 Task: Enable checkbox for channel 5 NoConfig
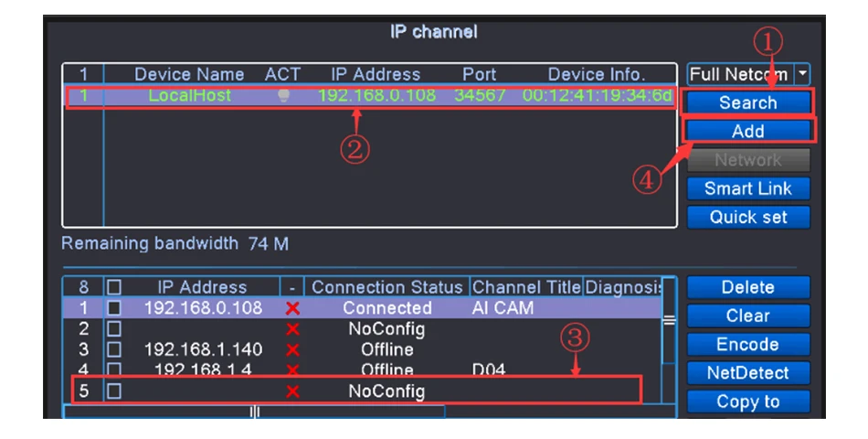click(x=113, y=391)
